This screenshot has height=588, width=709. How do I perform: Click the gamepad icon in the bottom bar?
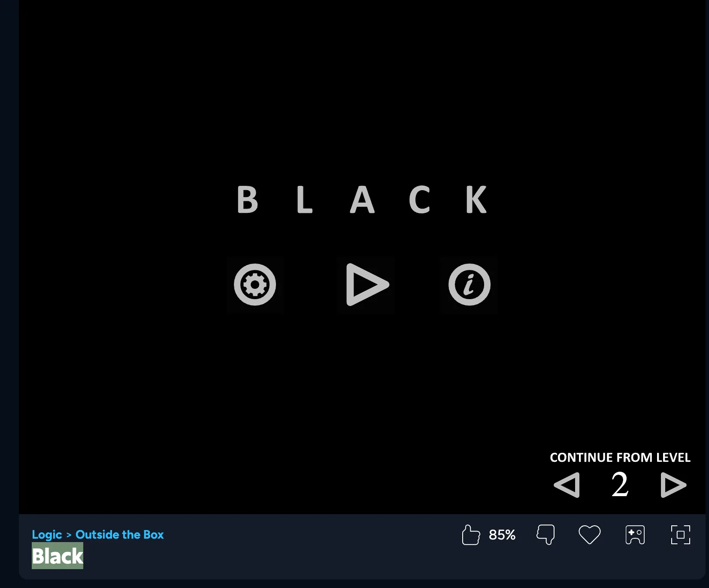tap(635, 535)
